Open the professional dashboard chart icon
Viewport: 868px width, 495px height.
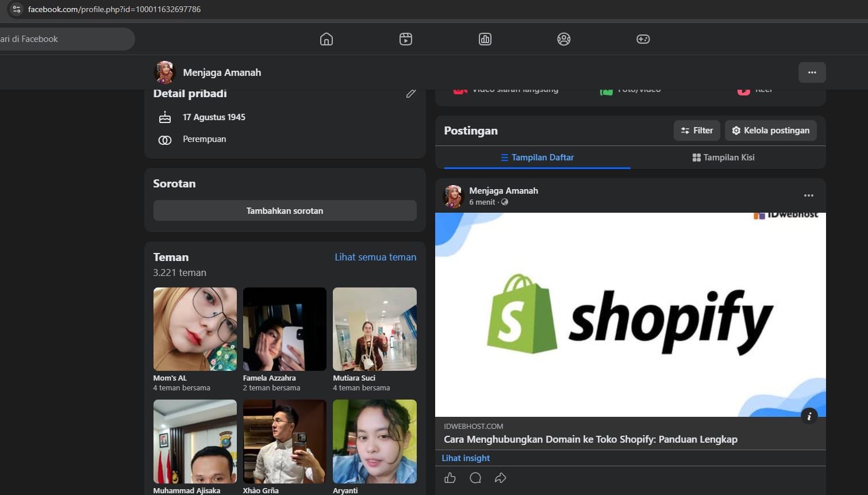(x=485, y=39)
